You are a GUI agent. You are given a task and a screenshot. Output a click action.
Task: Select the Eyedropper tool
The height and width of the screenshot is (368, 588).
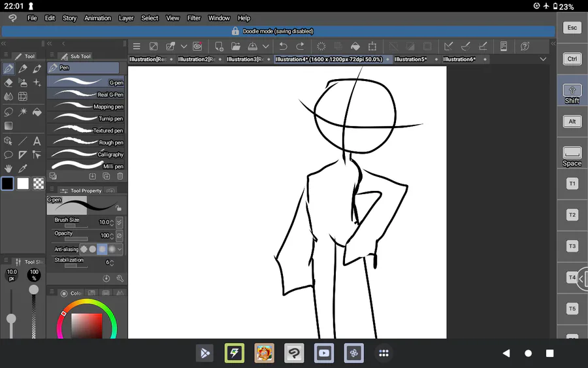[x=23, y=169]
